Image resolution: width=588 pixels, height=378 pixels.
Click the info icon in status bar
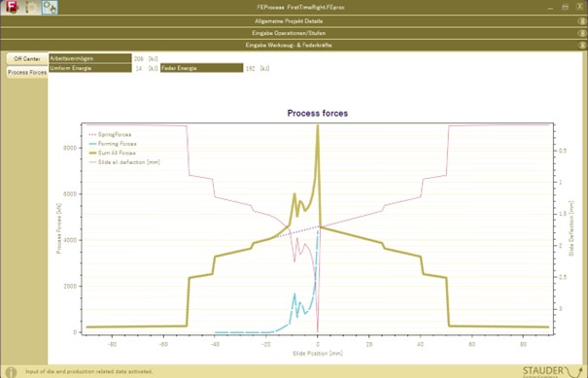[12, 371]
